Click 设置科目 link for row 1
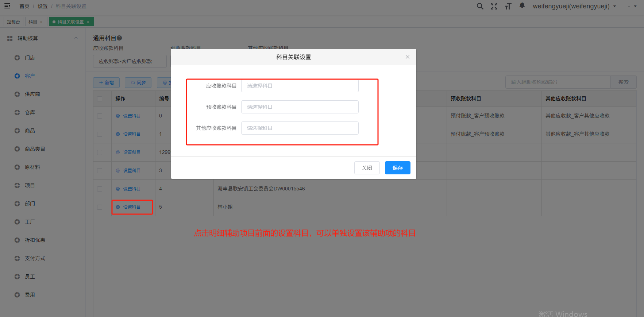This screenshot has height=317, width=644. tap(128, 134)
